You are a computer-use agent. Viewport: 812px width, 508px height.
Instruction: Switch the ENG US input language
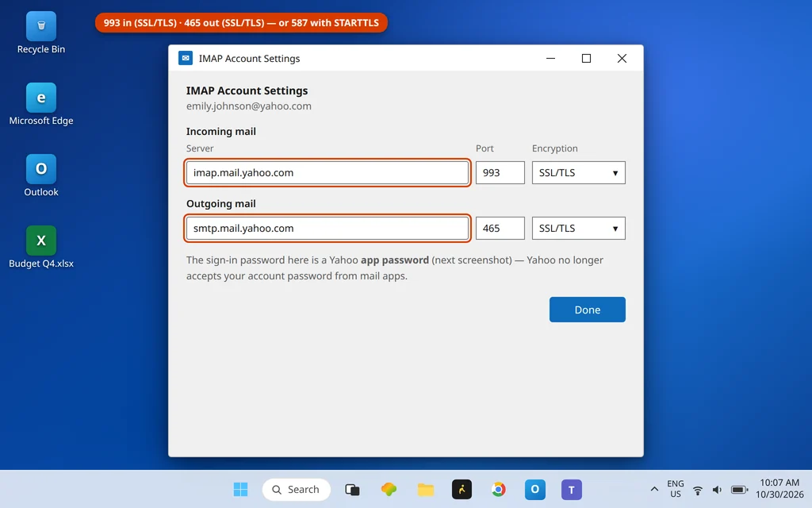pos(676,489)
